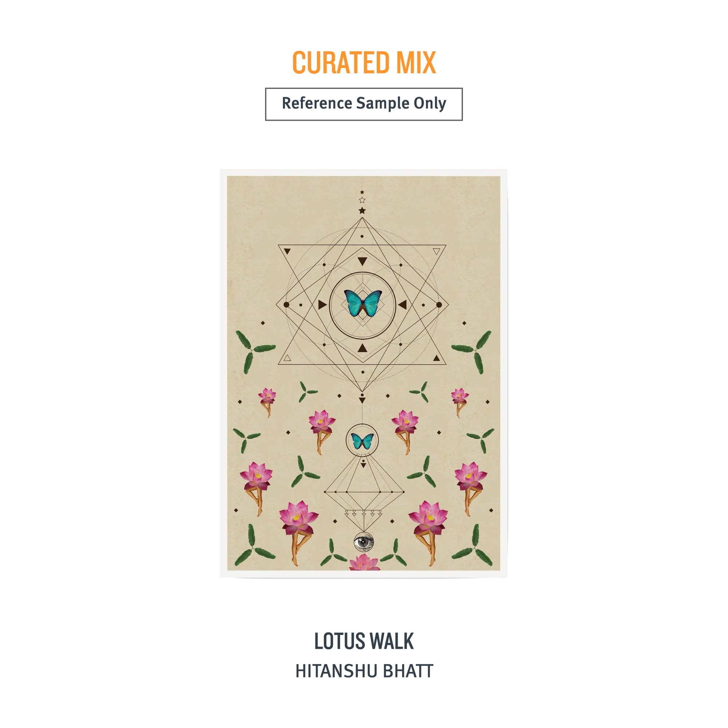Image resolution: width=728 pixels, height=728 pixels.
Task: Click the large dot on the hexagram's right vertex
Action: 439,304
